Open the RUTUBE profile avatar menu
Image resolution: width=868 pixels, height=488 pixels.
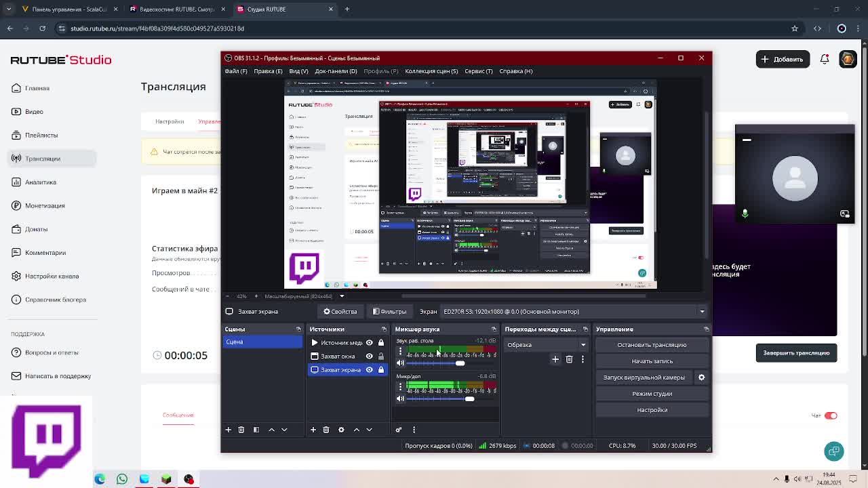point(848,59)
